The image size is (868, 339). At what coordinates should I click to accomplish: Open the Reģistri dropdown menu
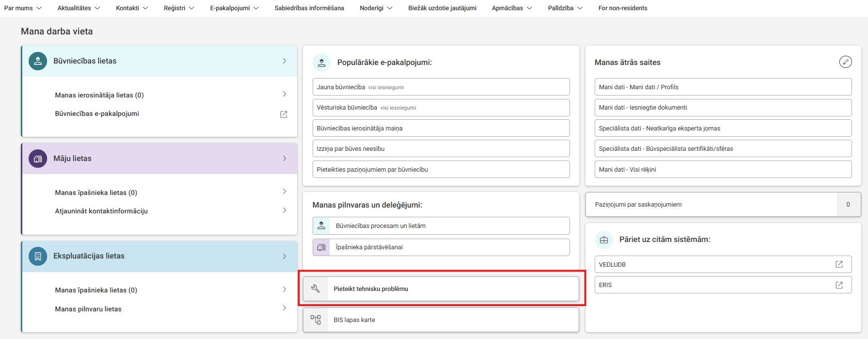click(x=179, y=8)
